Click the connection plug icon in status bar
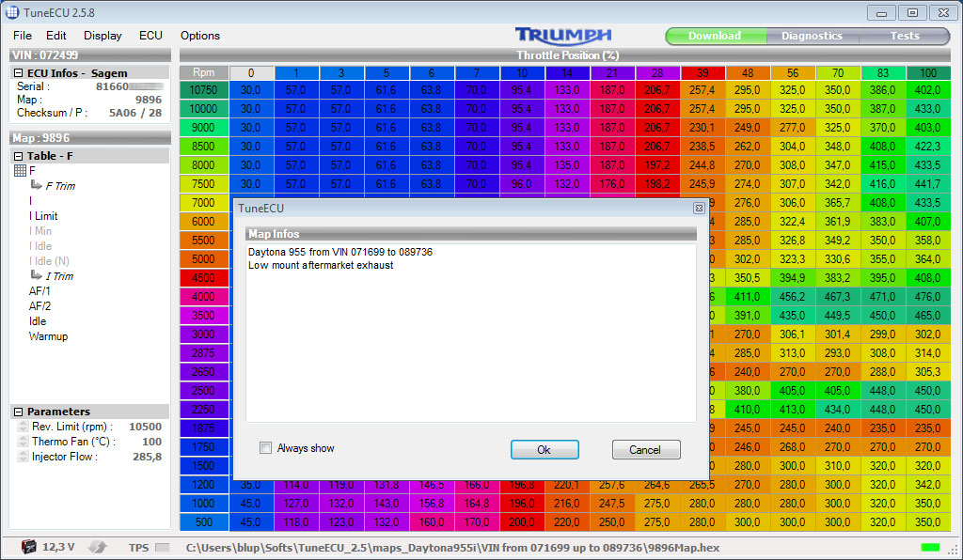Screen dimensions: 963x560 point(97,547)
